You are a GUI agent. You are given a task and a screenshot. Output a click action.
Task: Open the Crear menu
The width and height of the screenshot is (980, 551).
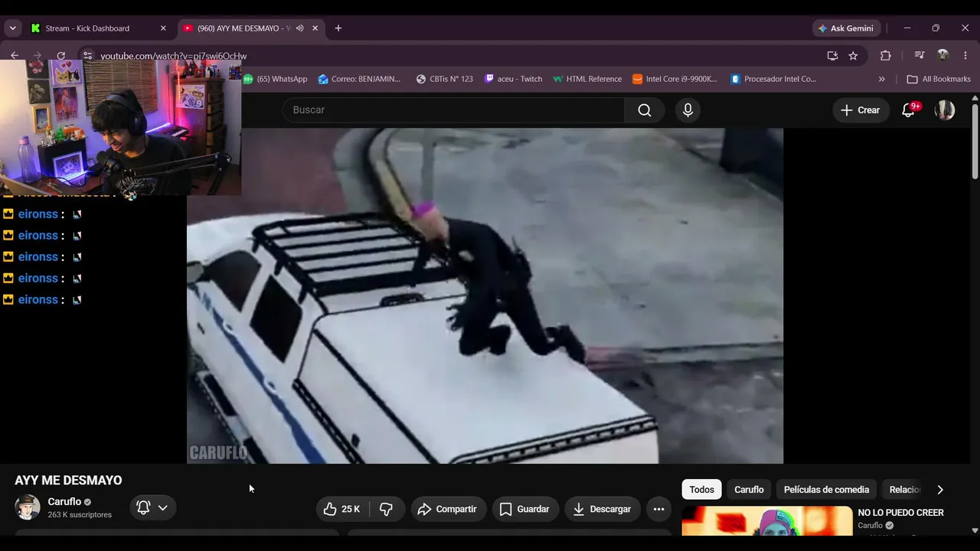(x=861, y=110)
